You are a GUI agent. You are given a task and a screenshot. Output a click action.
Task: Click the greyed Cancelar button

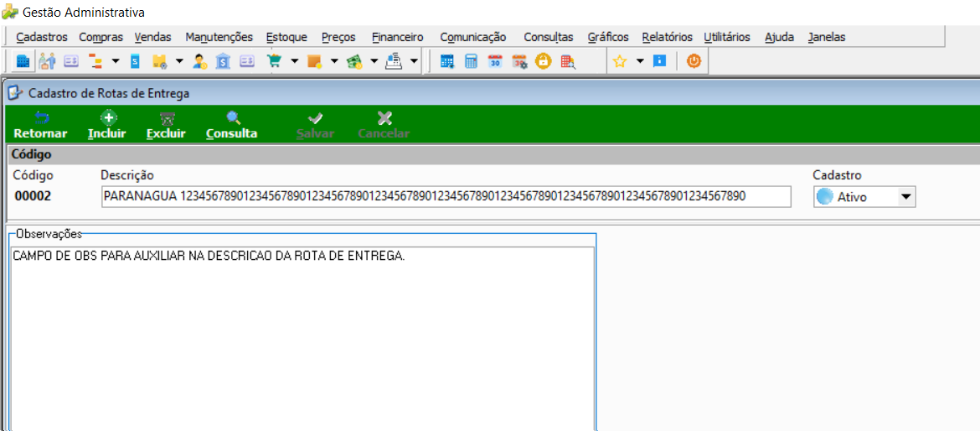point(384,126)
